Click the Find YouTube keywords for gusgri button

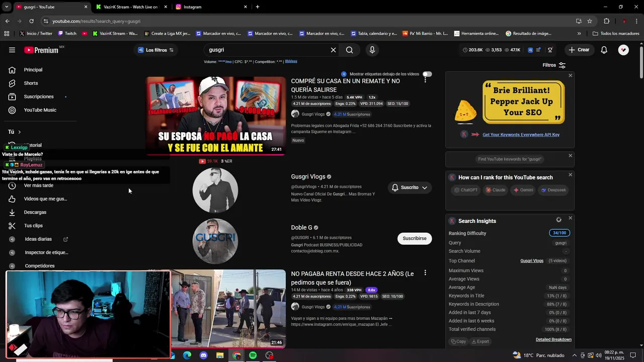(509, 159)
